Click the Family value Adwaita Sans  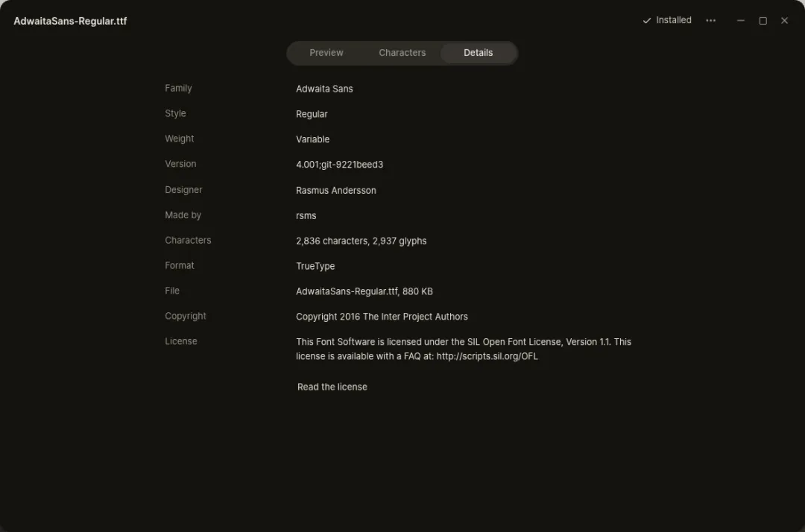324,89
